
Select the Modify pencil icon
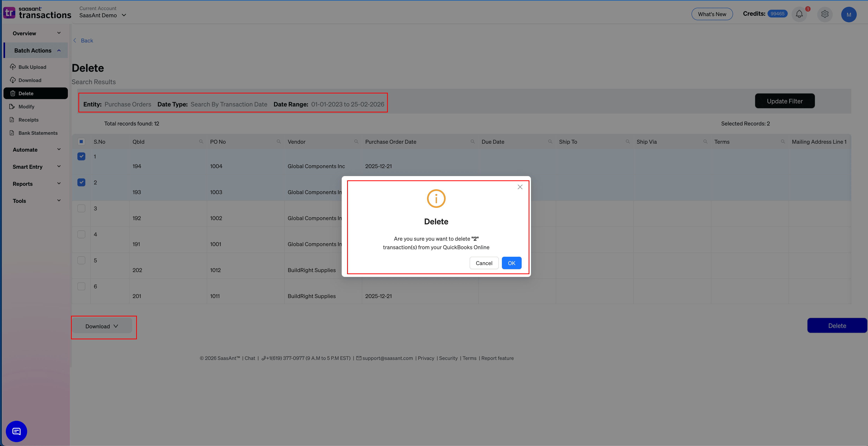click(x=12, y=106)
